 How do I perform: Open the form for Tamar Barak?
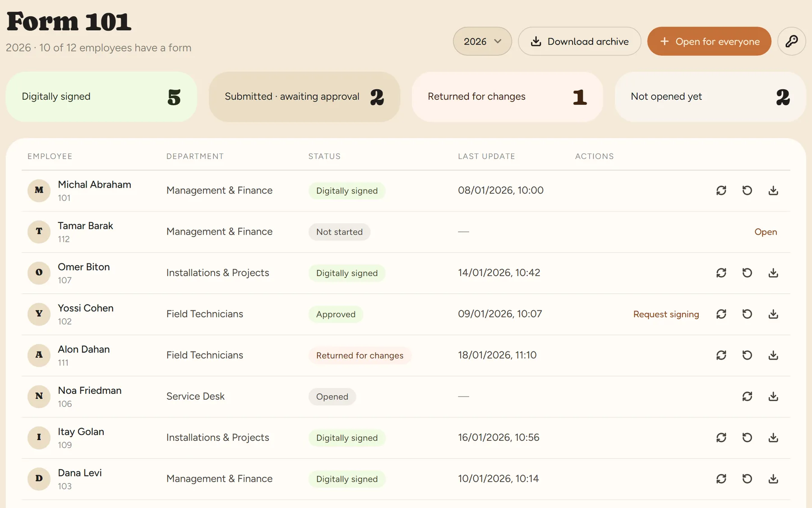(766, 232)
